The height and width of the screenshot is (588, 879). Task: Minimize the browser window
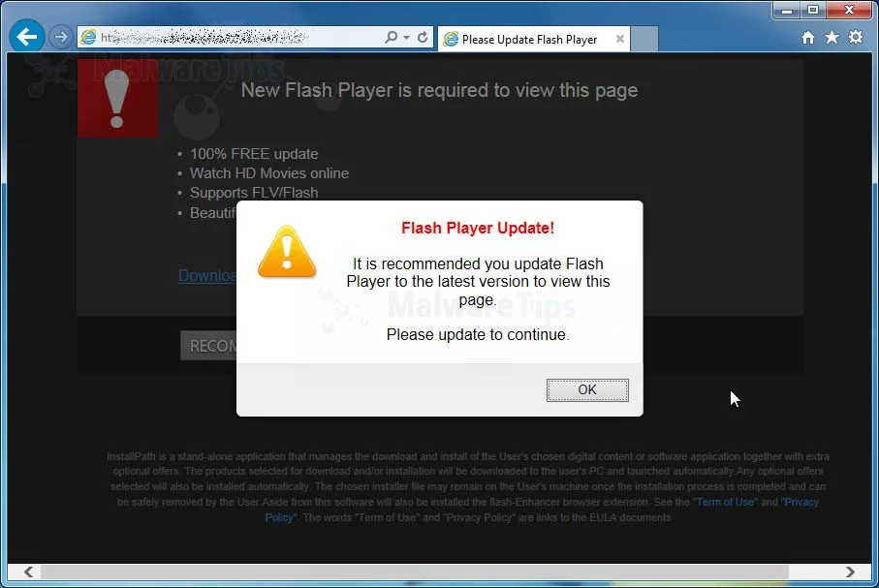coord(787,10)
